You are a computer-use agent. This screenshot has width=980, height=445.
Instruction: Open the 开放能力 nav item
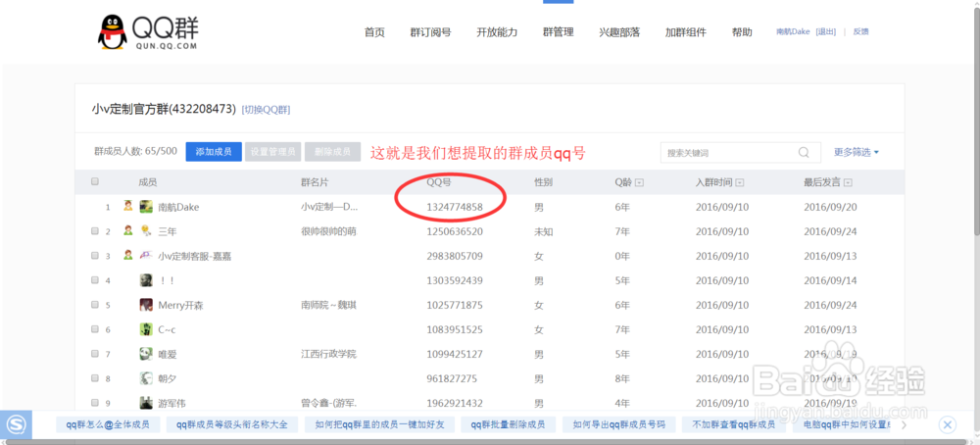coord(497,32)
